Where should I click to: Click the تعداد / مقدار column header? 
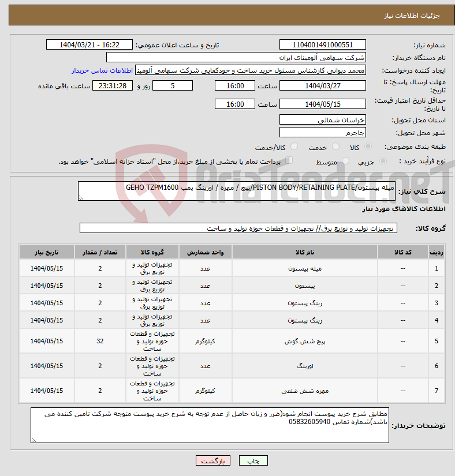(x=100, y=252)
